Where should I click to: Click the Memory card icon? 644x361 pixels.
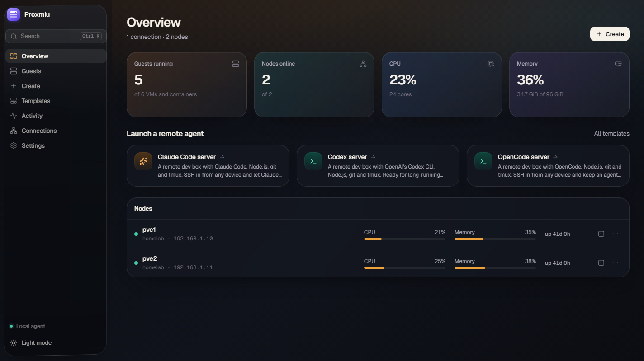click(x=618, y=64)
